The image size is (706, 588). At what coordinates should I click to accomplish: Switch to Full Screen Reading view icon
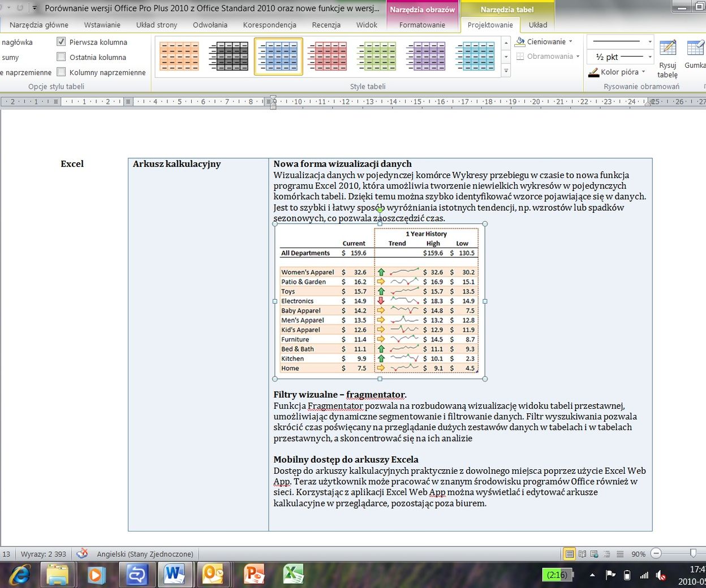click(582, 554)
